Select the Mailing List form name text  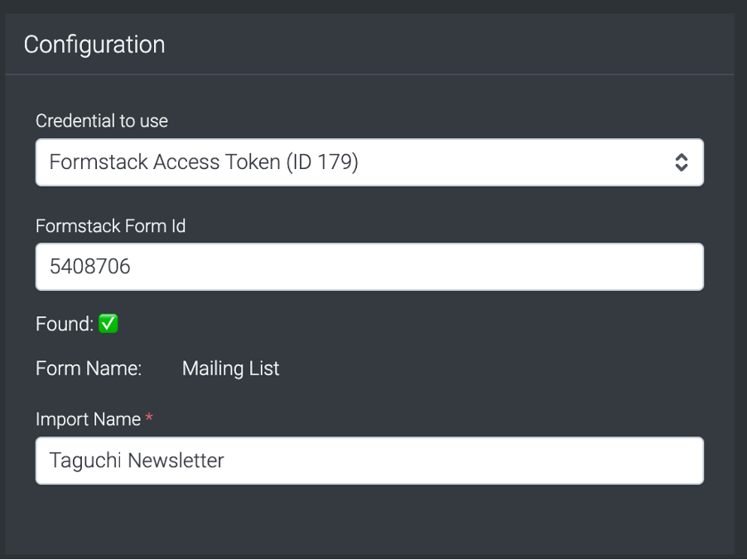230,369
